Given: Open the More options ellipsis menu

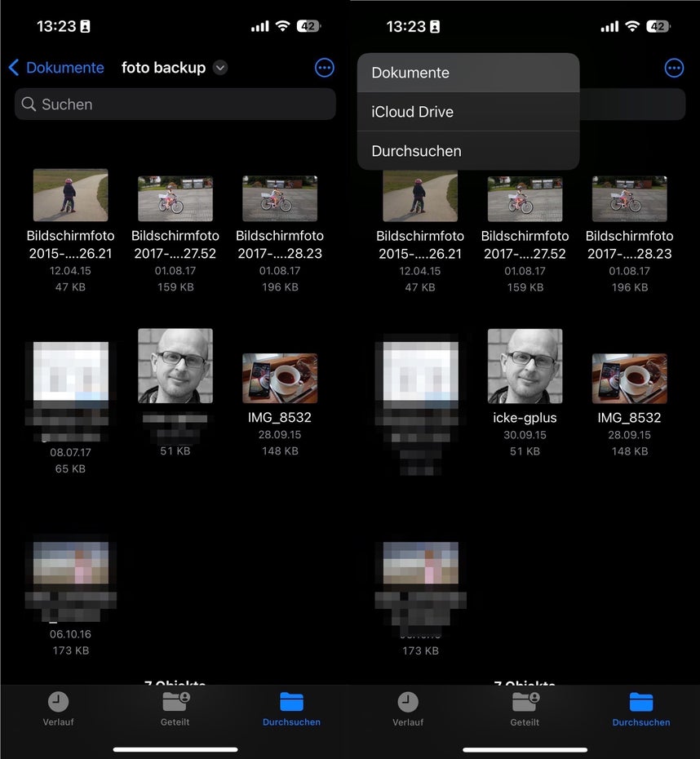Looking at the screenshot, I should (324, 68).
